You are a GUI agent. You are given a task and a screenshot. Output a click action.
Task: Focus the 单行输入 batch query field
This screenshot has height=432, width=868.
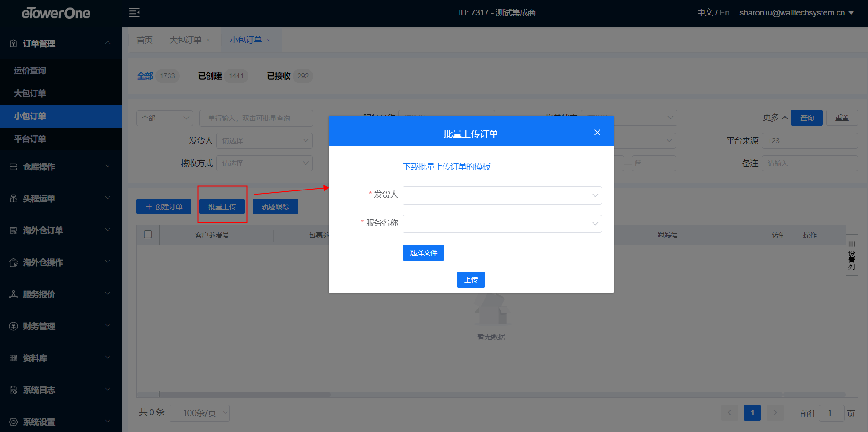(256, 118)
